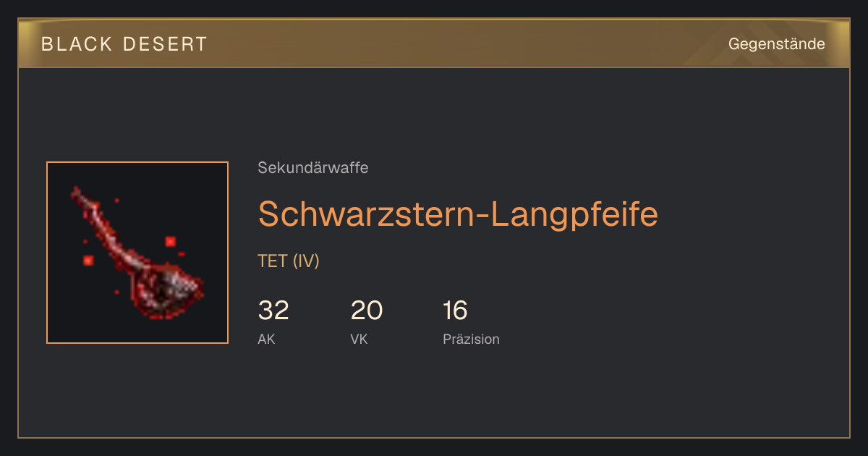
Task: Click the VK stat label
Action: (x=359, y=339)
